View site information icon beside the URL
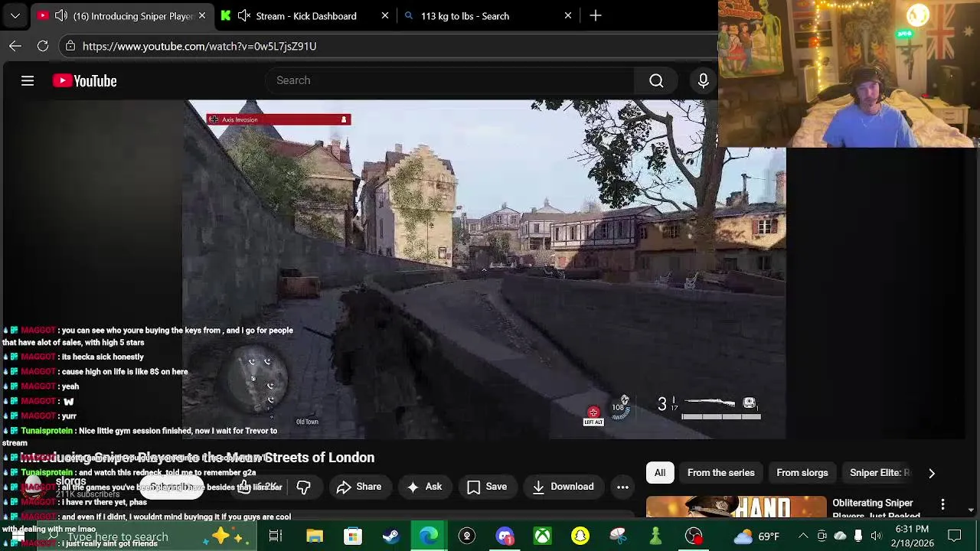 pyautogui.click(x=70, y=46)
